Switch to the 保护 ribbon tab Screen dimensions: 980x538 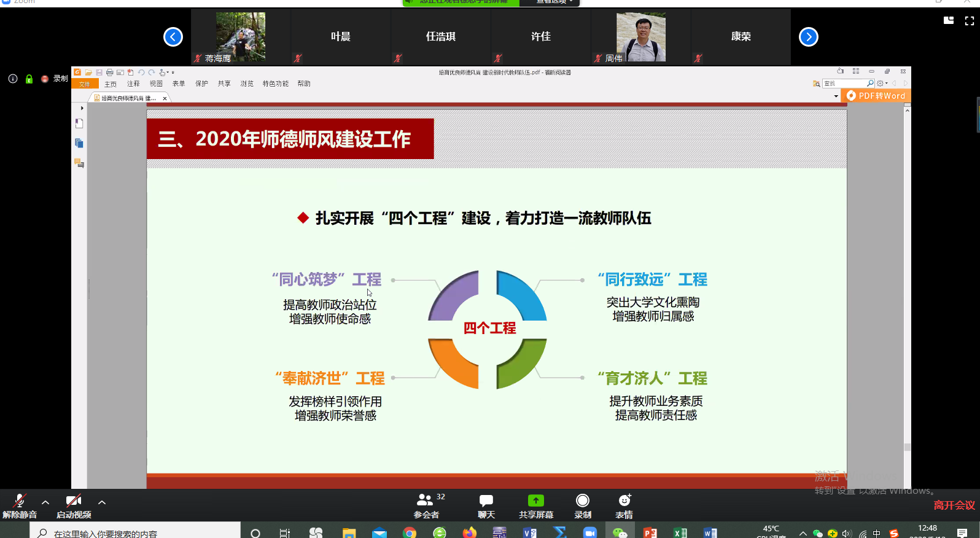coord(201,84)
